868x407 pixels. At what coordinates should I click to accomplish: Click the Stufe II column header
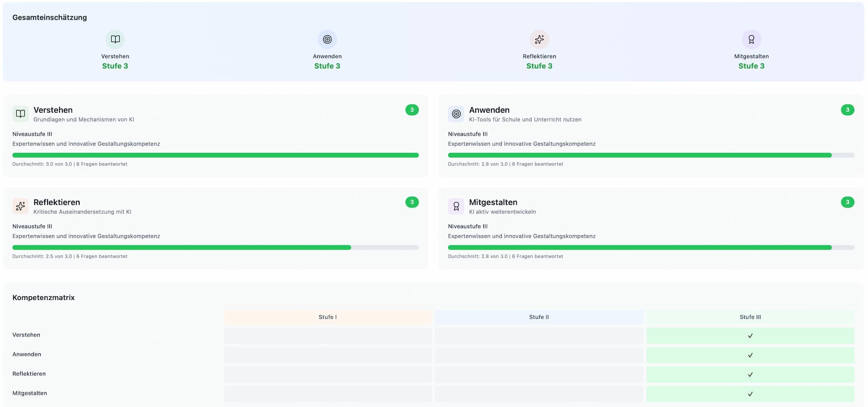click(539, 317)
